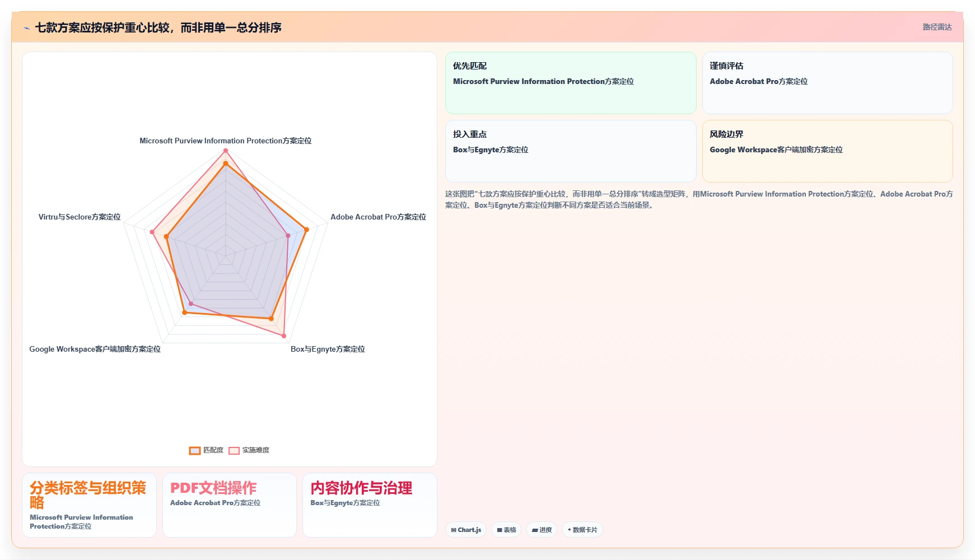Toggle the 实施难度 legend series
975x560 pixels.
[x=249, y=450]
